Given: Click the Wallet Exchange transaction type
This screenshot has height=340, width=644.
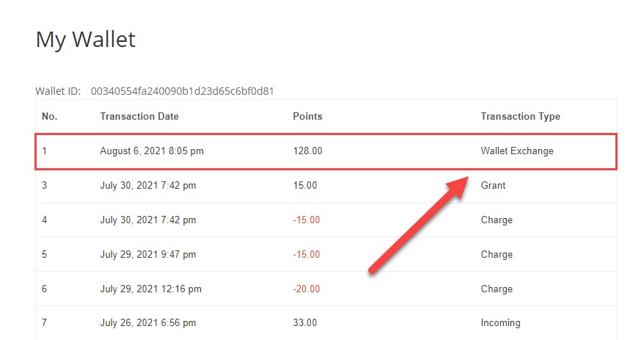Looking at the screenshot, I should point(517,151).
